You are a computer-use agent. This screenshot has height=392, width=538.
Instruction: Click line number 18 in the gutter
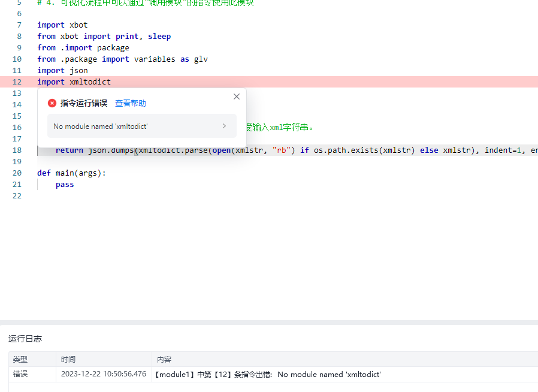[x=17, y=150]
